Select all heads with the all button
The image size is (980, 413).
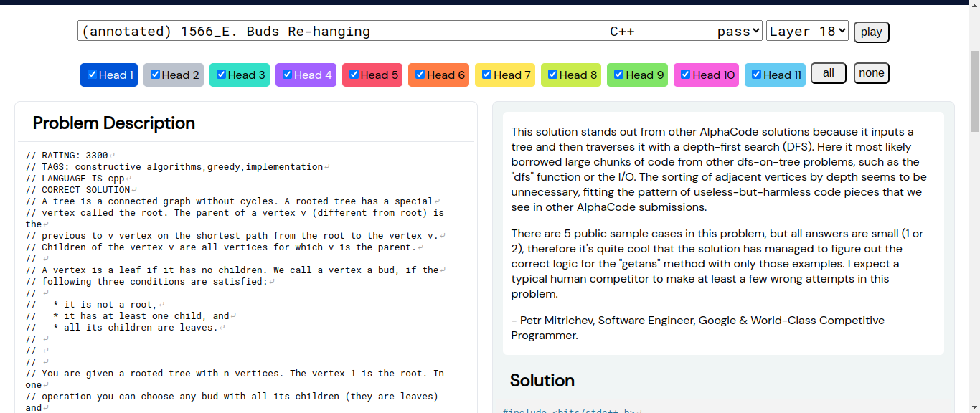[829, 73]
